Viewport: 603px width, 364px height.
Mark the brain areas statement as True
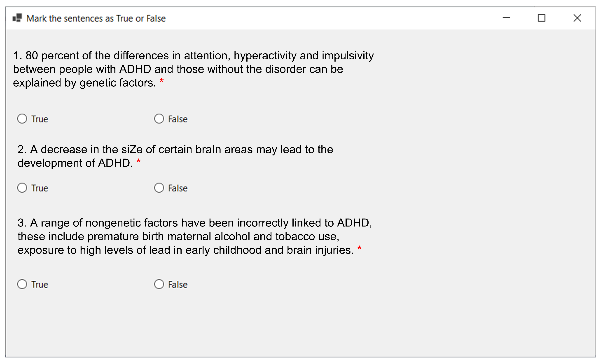point(22,188)
